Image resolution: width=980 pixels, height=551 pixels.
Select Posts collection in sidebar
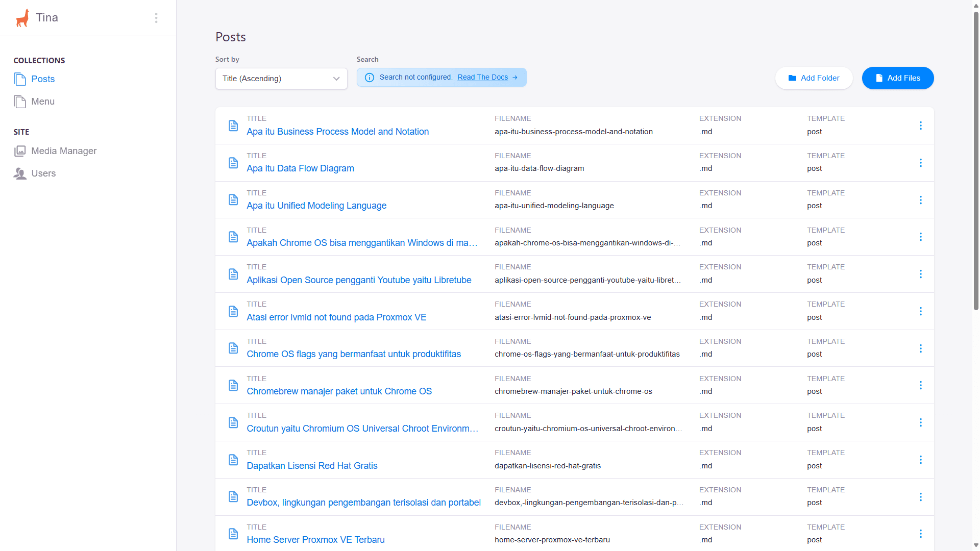click(43, 79)
